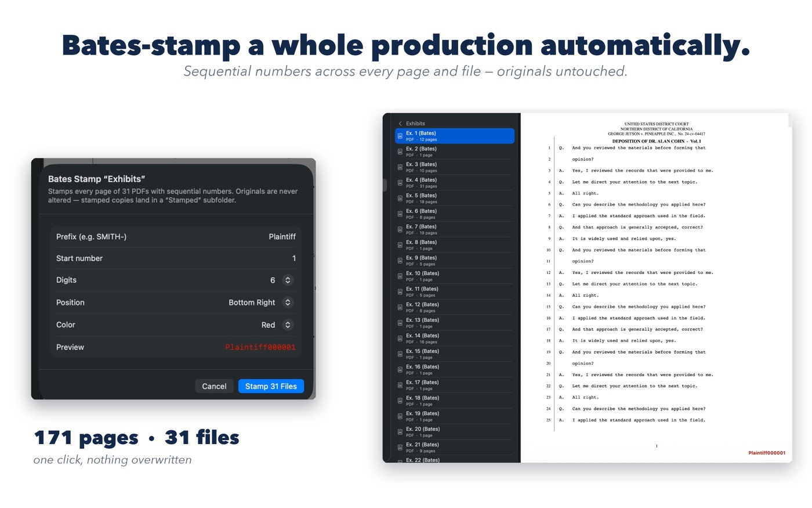
Task: Click the PDF icon for Ex. 8 (Bates)
Action: pyautogui.click(x=400, y=245)
